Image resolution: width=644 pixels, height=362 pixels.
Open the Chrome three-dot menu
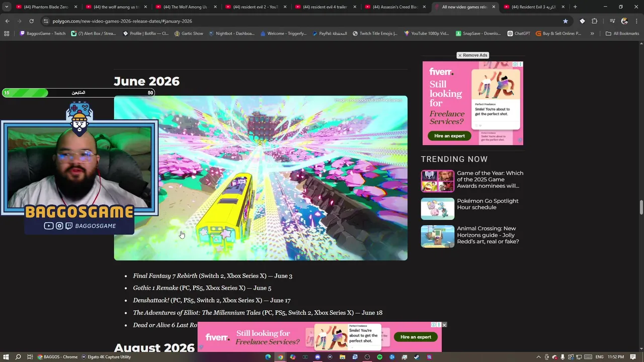(x=636, y=21)
